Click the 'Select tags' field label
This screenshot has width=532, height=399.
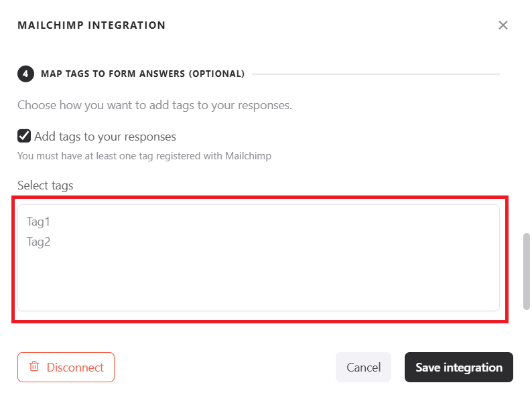(x=45, y=185)
